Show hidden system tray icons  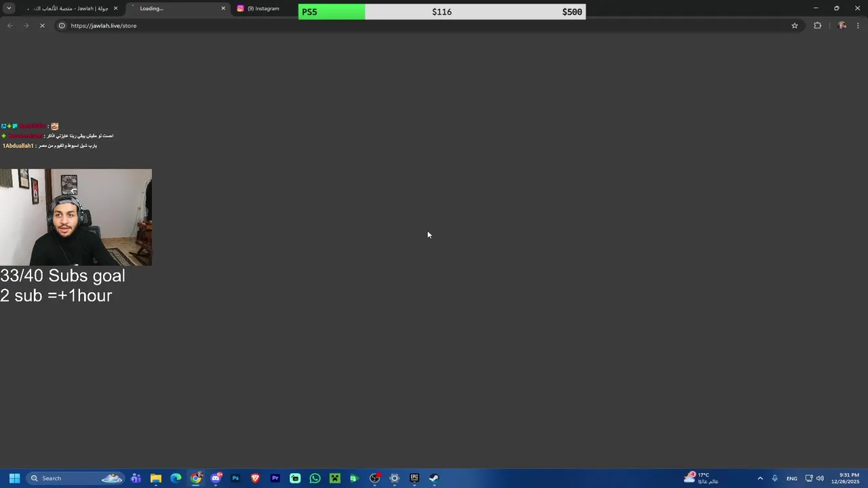pyautogui.click(x=760, y=478)
